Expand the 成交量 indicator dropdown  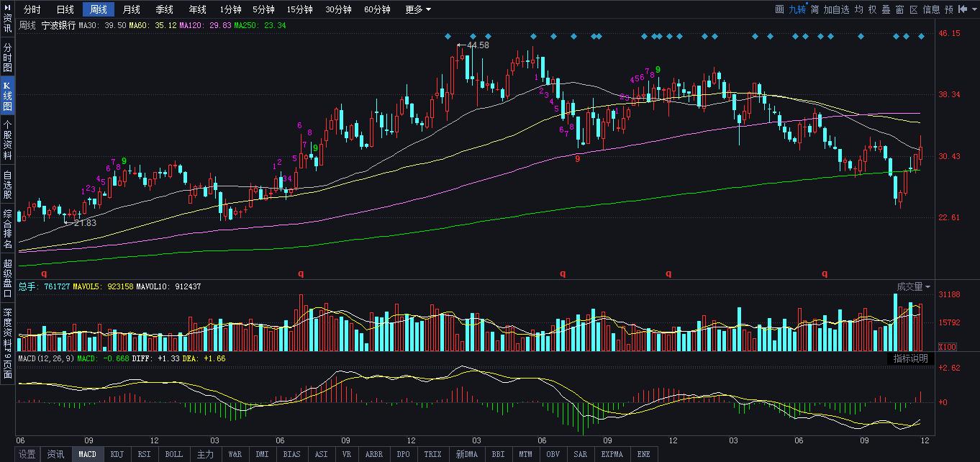pyautogui.click(x=914, y=287)
